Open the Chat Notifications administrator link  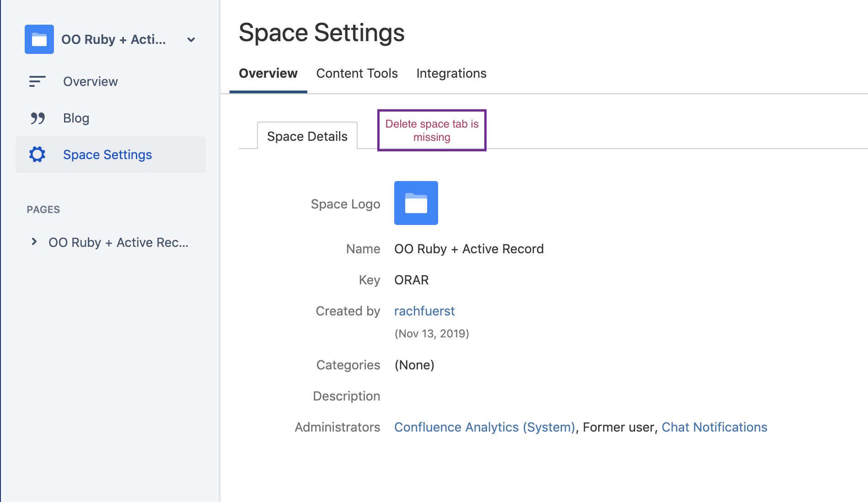pyautogui.click(x=714, y=427)
